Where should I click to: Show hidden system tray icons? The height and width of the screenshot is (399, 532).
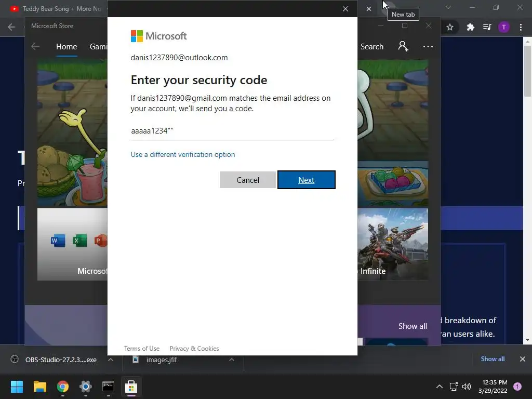click(x=440, y=387)
